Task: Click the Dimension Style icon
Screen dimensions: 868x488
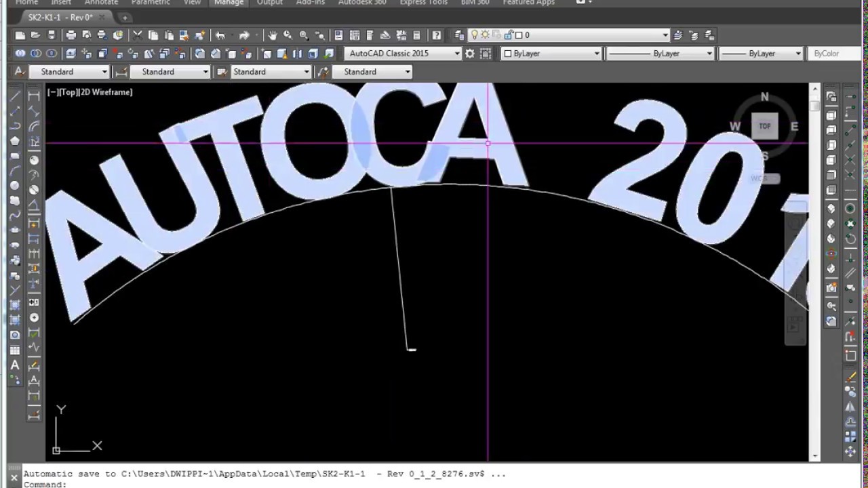Action: point(121,72)
